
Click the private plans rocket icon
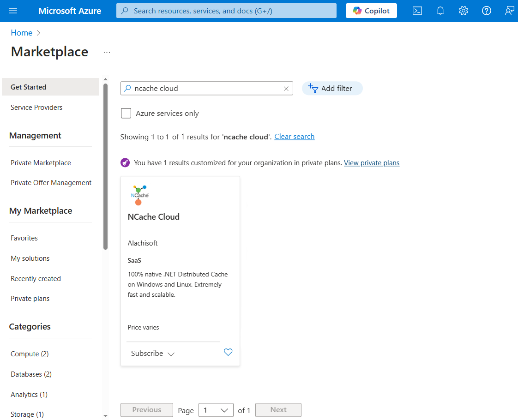coord(125,163)
